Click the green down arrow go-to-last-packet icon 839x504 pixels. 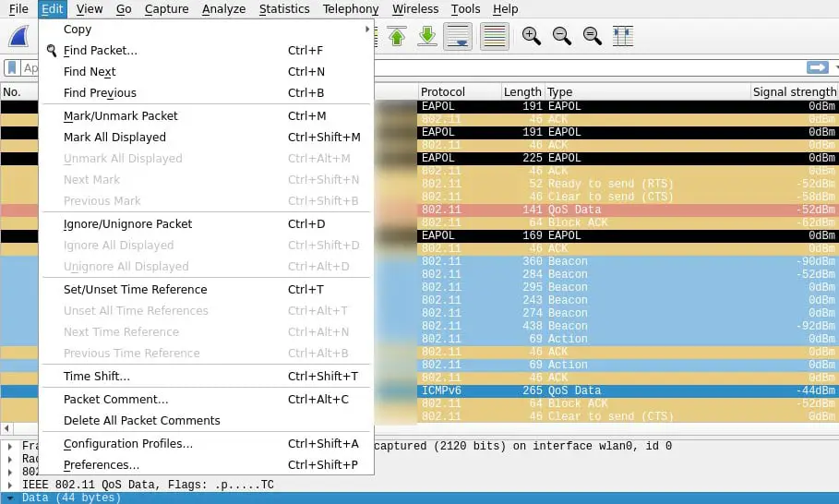tap(427, 36)
